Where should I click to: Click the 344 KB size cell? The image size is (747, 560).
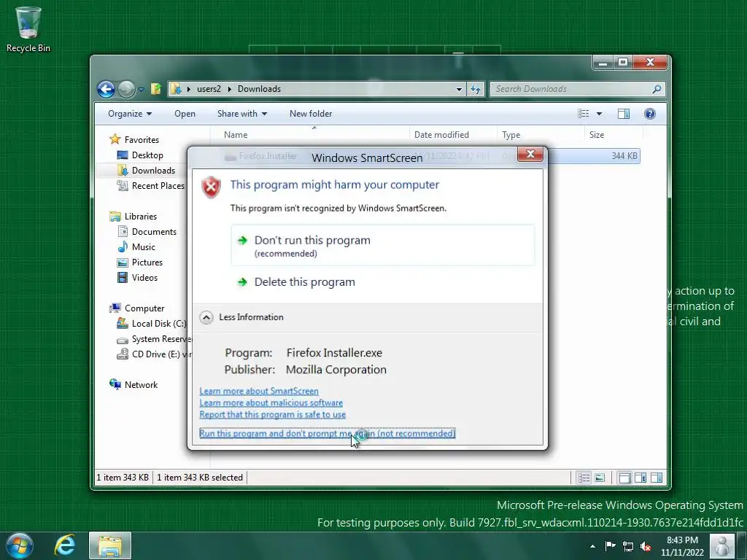[x=624, y=156]
